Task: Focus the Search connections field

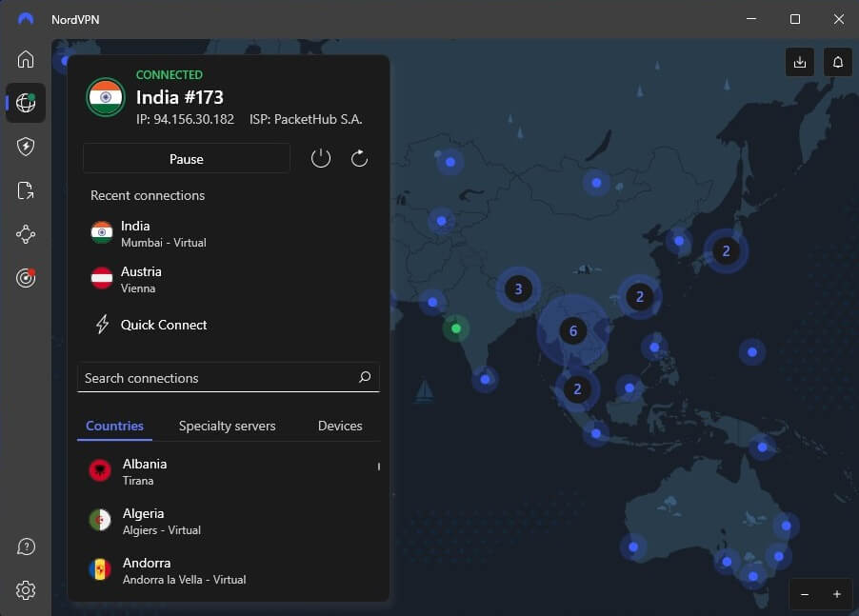Action: click(228, 377)
